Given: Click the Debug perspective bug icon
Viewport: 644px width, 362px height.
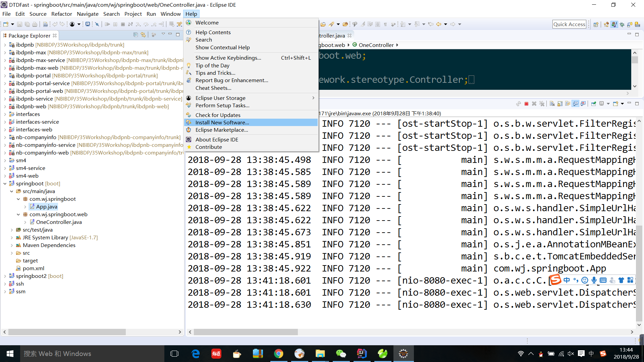Looking at the screenshot, I should [622, 24].
